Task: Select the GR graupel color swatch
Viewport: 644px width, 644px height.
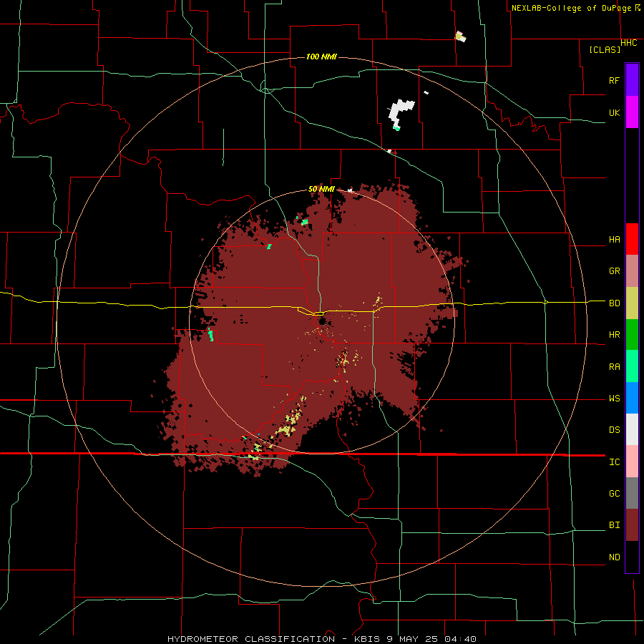Action: pos(632,271)
